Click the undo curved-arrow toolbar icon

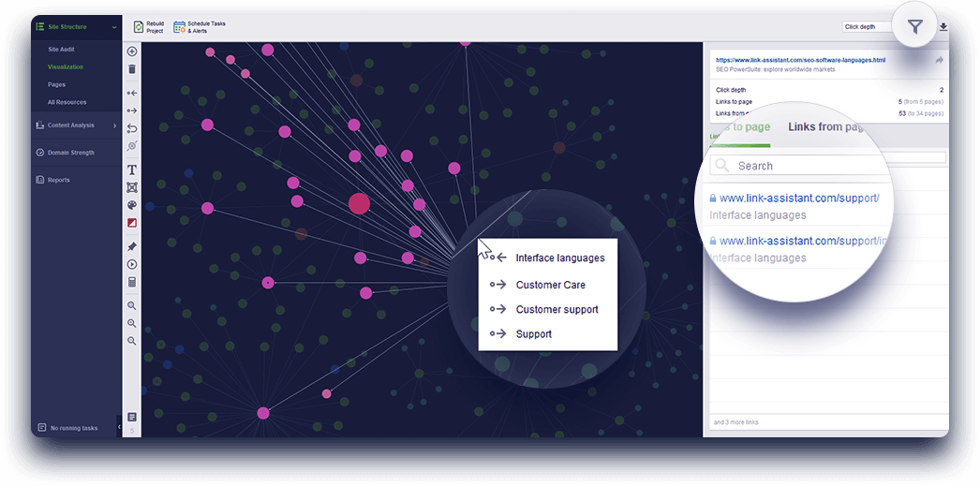tap(132, 128)
